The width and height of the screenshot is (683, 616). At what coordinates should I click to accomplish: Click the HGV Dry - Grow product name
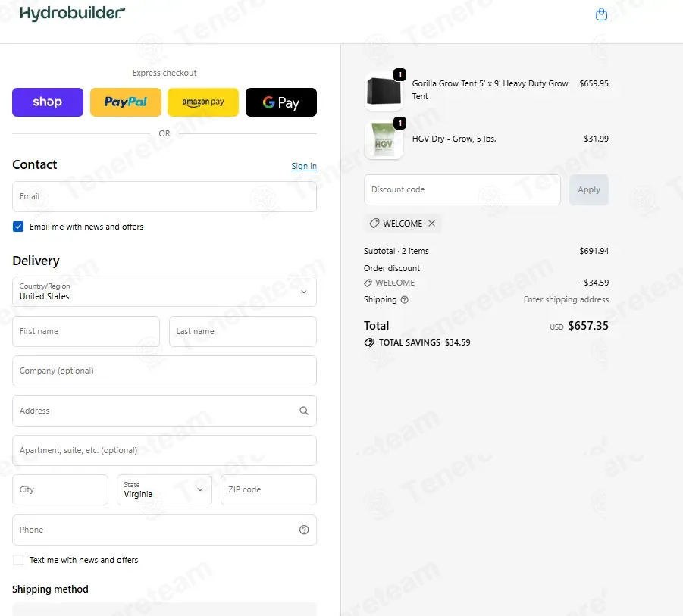pos(454,139)
